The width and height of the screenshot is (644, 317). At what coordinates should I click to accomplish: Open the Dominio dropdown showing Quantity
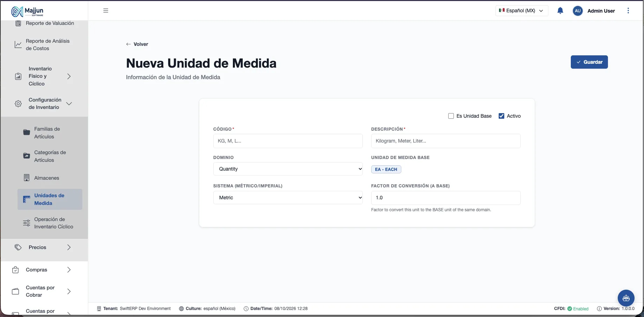pos(288,169)
